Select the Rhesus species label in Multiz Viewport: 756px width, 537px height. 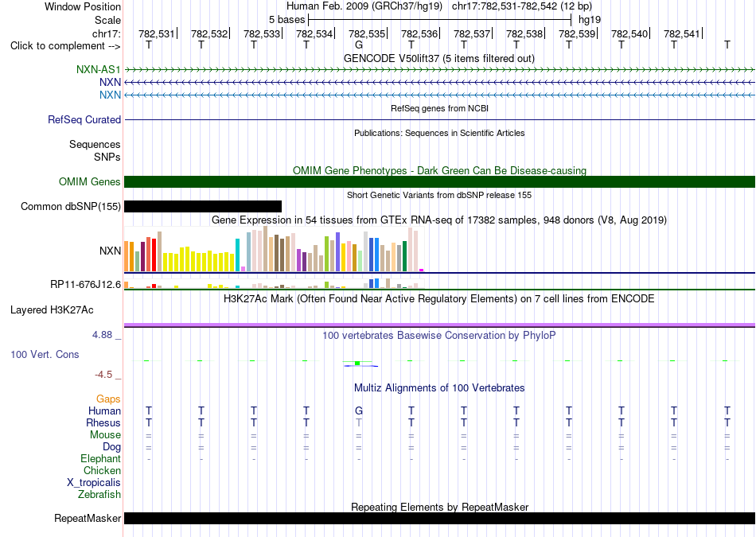point(103,422)
